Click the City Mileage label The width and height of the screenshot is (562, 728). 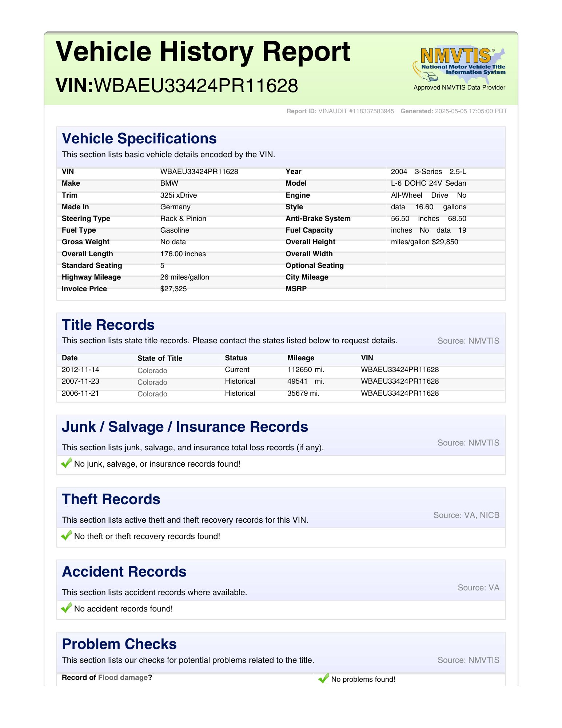click(x=307, y=277)
